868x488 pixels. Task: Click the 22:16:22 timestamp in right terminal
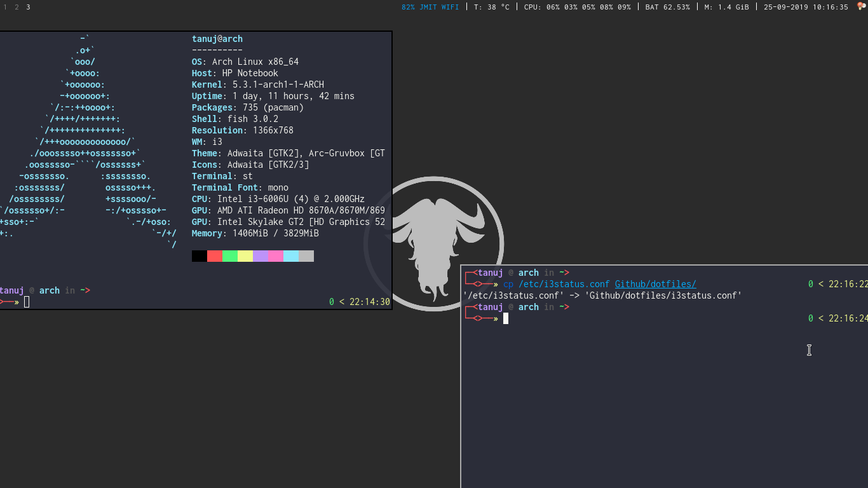(848, 284)
